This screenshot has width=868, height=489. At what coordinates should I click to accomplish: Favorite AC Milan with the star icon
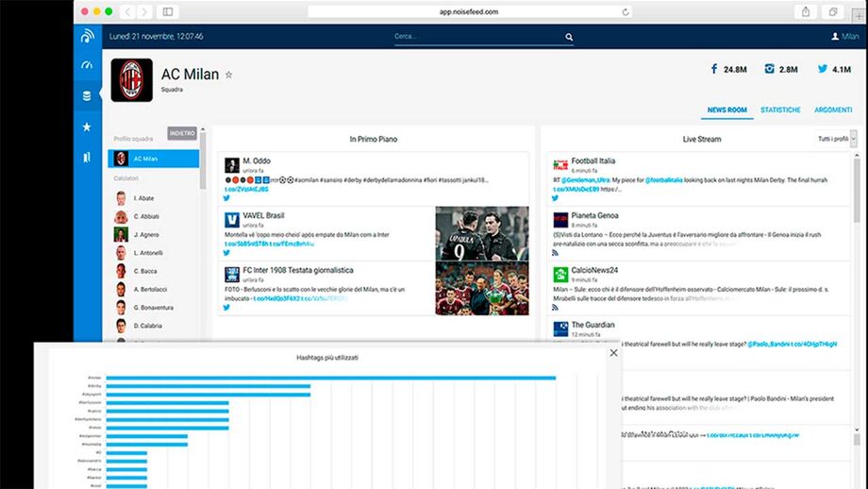pos(228,75)
